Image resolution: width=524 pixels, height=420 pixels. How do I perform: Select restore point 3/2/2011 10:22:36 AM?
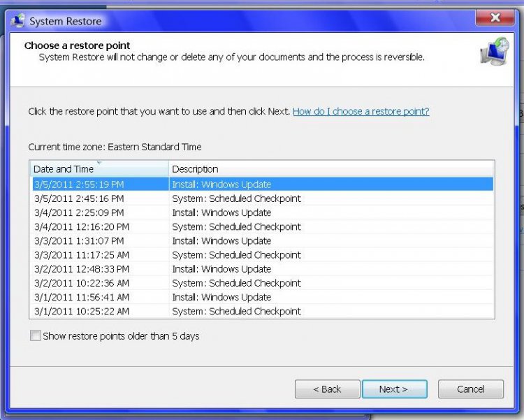[x=262, y=283]
